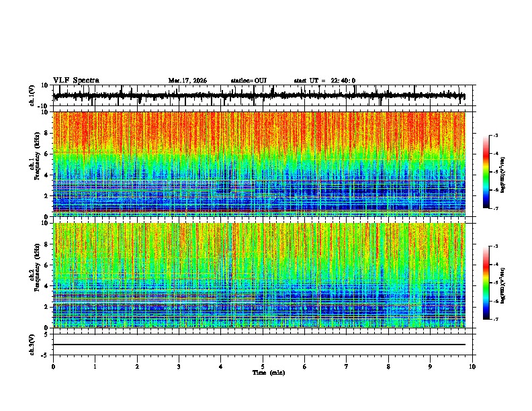
Task: Click the '4' tick on Time axis
Action: pos(221,367)
